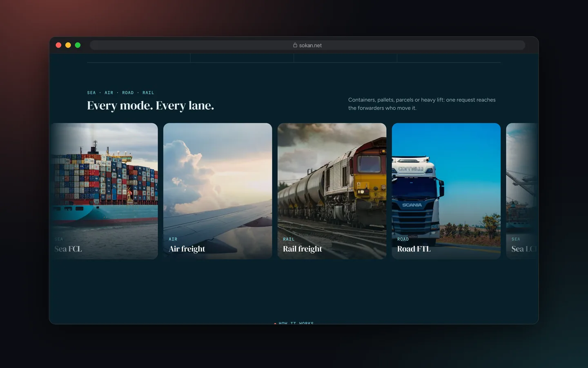Open the Rail freight card

[x=332, y=191]
